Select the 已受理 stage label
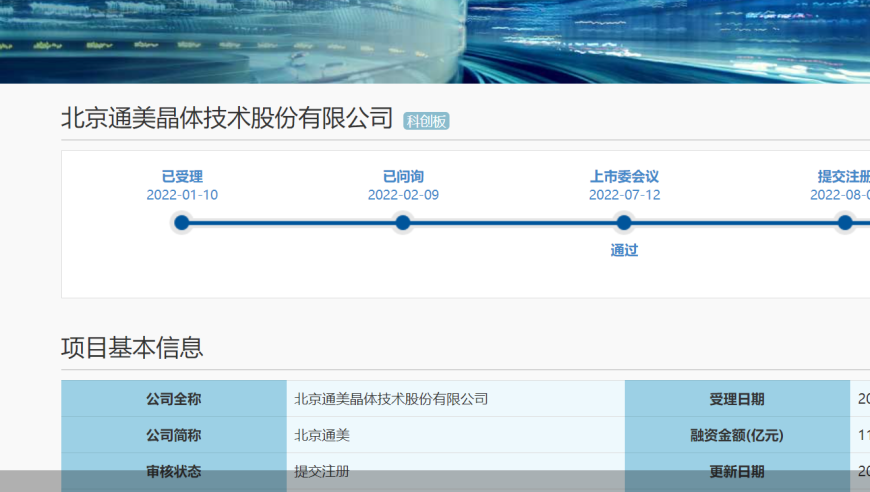Screen dimensions: 870x492 [x=182, y=176]
